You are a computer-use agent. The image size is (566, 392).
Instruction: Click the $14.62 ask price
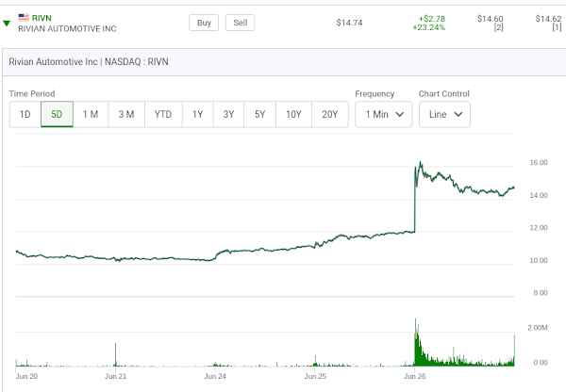coord(548,19)
